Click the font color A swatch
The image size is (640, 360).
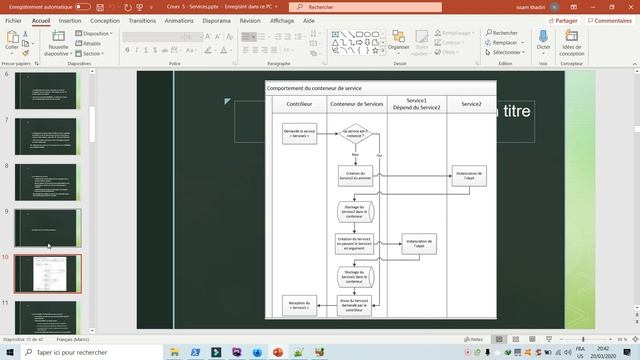223,50
